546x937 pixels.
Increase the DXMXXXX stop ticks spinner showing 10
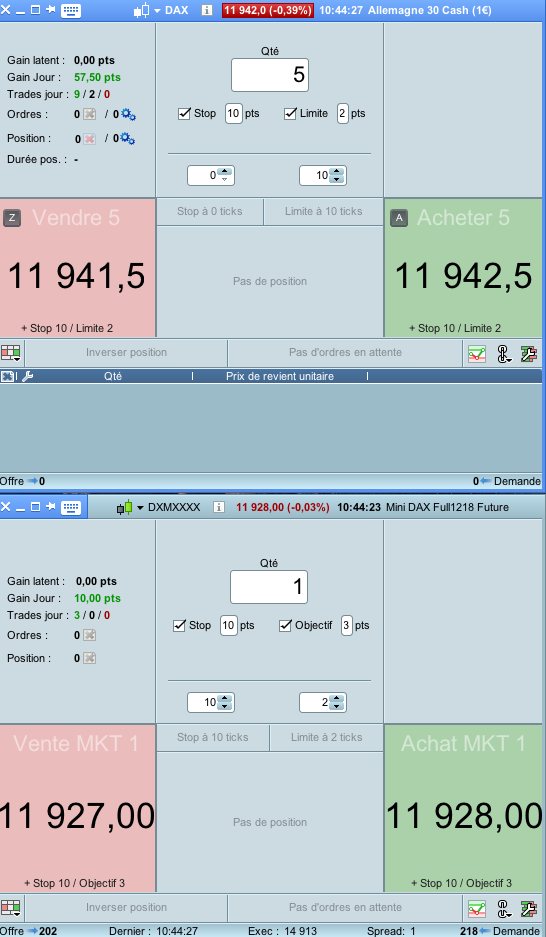225,699
